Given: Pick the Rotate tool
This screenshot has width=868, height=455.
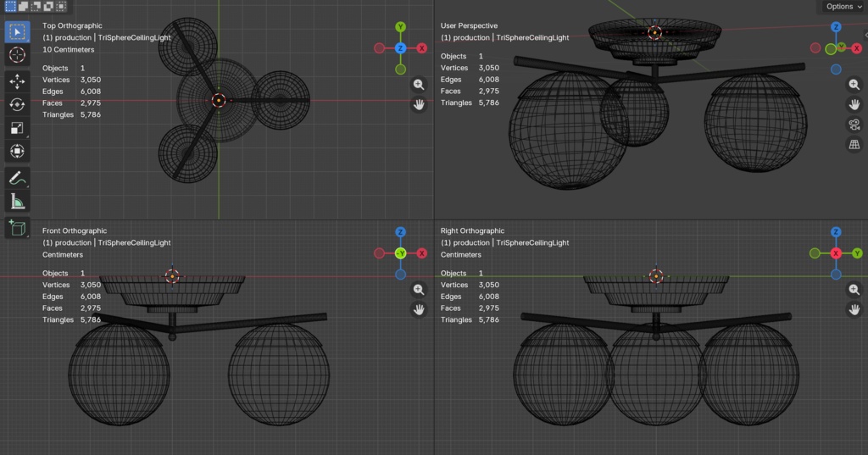Looking at the screenshot, I should click(17, 104).
